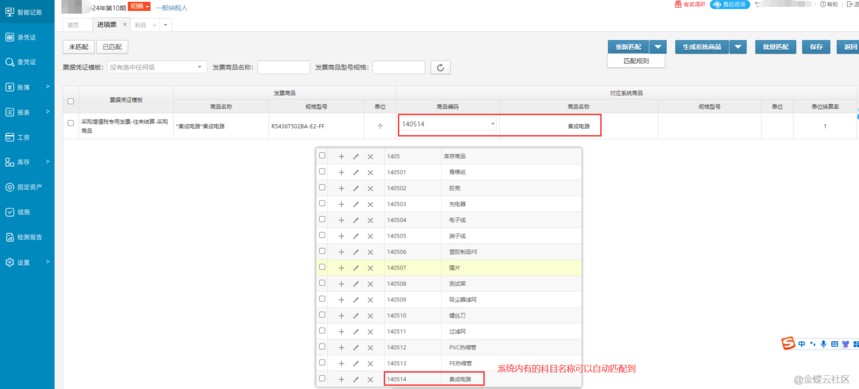Tick the checkbox for 140507 镍片
Viewport: 859px width, 389px height.
coord(322,267)
